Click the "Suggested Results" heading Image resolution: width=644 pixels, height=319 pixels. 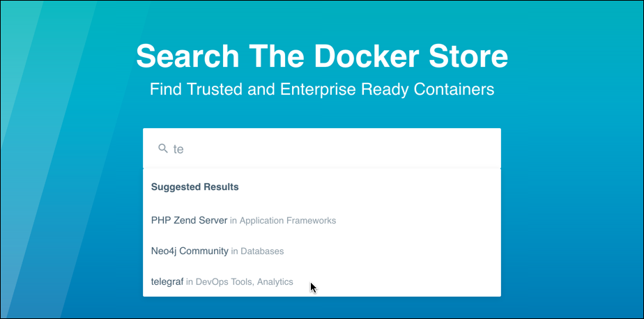coord(195,187)
